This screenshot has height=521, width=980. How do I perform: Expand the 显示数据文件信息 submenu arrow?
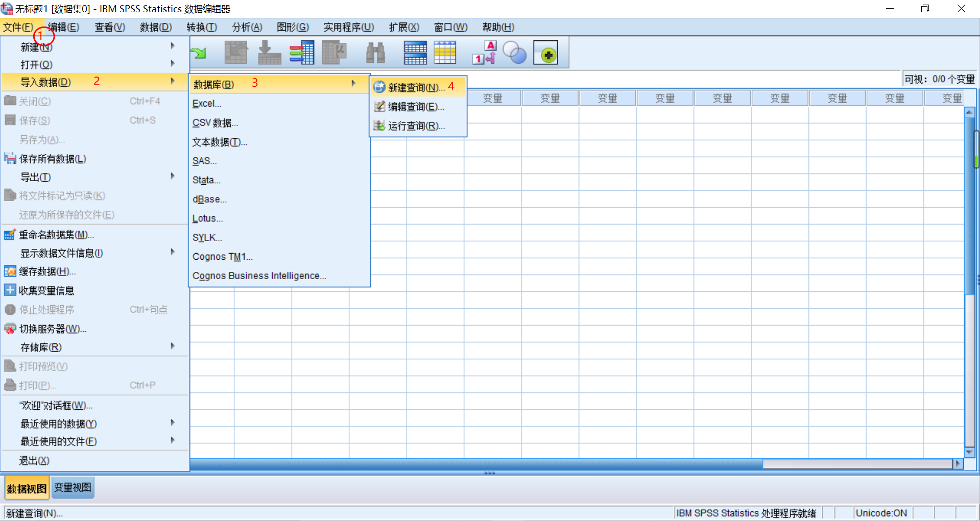[x=173, y=252]
